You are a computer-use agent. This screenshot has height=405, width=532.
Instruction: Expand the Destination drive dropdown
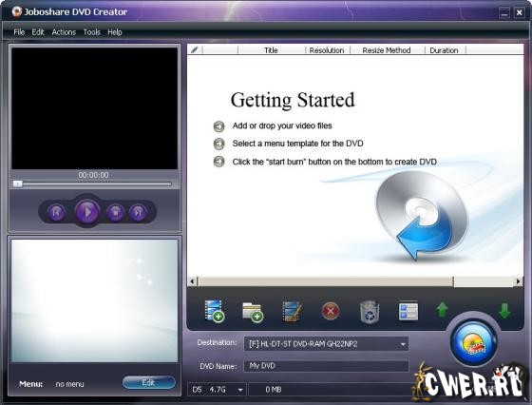403,344
